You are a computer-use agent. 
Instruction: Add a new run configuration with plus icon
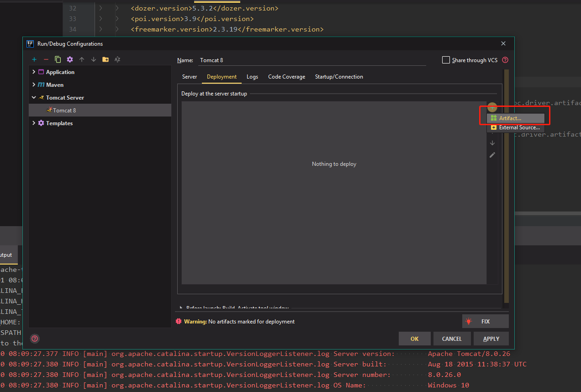tap(34, 59)
